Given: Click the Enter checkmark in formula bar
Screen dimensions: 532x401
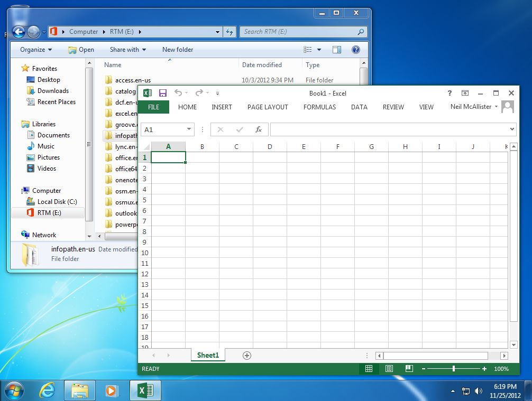Looking at the screenshot, I should click(240, 129).
